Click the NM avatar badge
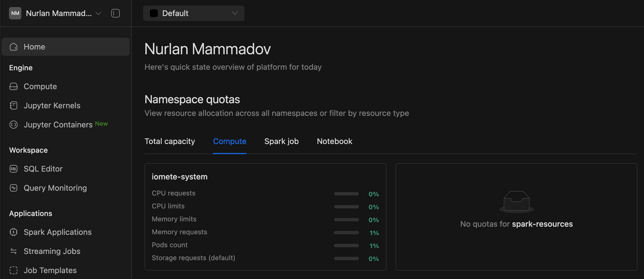This screenshot has height=279, width=644. point(15,13)
